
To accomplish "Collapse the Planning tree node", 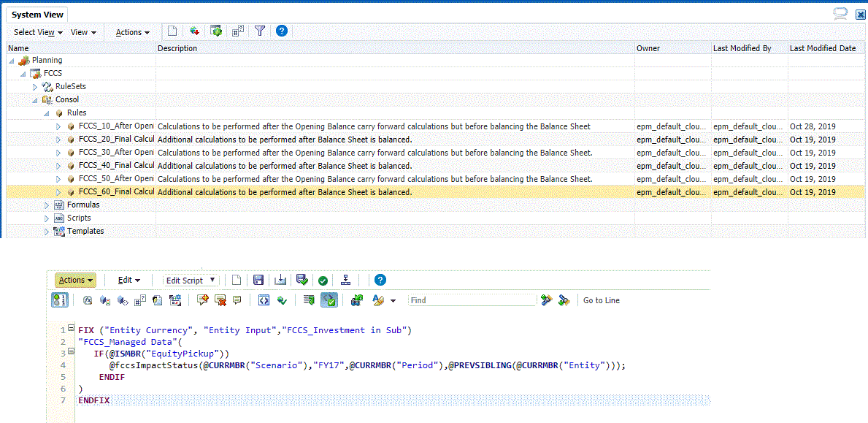I will [x=12, y=61].
